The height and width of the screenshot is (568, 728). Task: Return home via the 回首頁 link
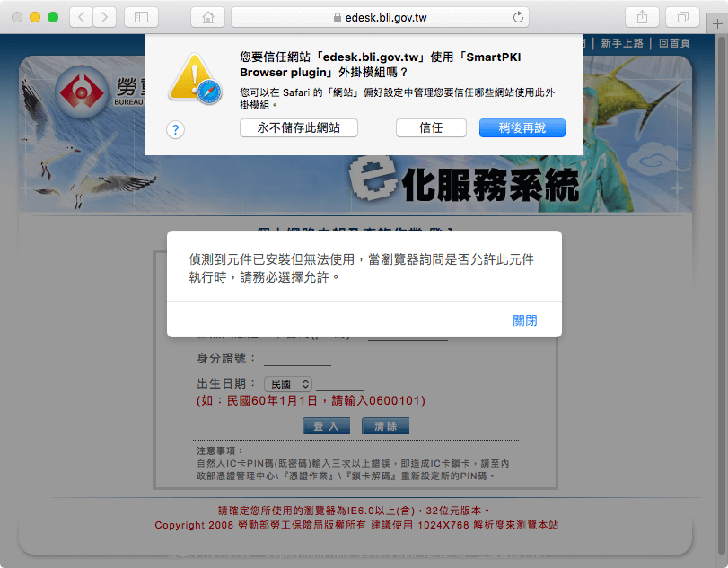click(674, 42)
